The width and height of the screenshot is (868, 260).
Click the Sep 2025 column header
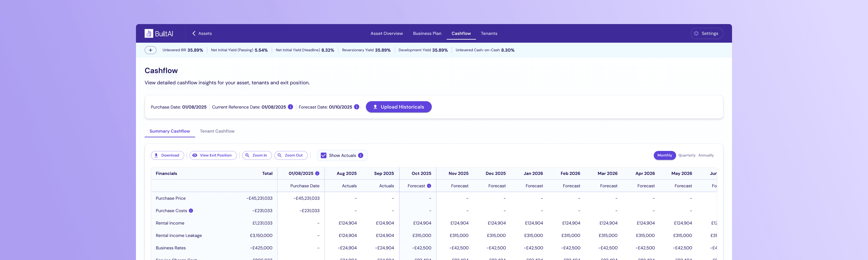click(x=384, y=174)
